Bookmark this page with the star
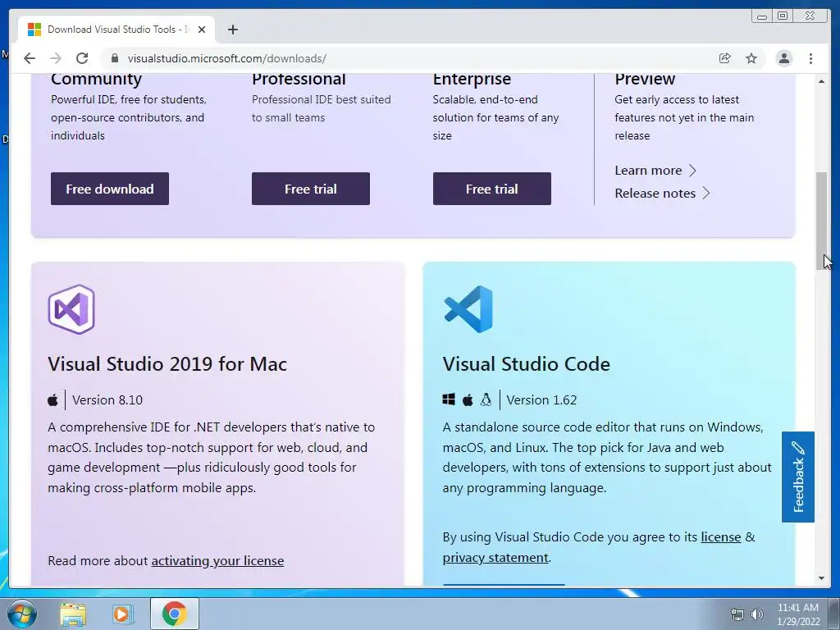The width and height of the screenshot is (840, 630). 751,58
